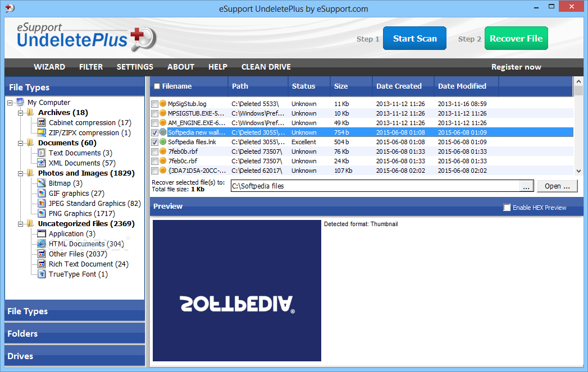Image resolution: width=588 pixels, height=372 pixels.
Task: Open the FILTER menu
Action: pyautogui.click(x=91, y=67)
